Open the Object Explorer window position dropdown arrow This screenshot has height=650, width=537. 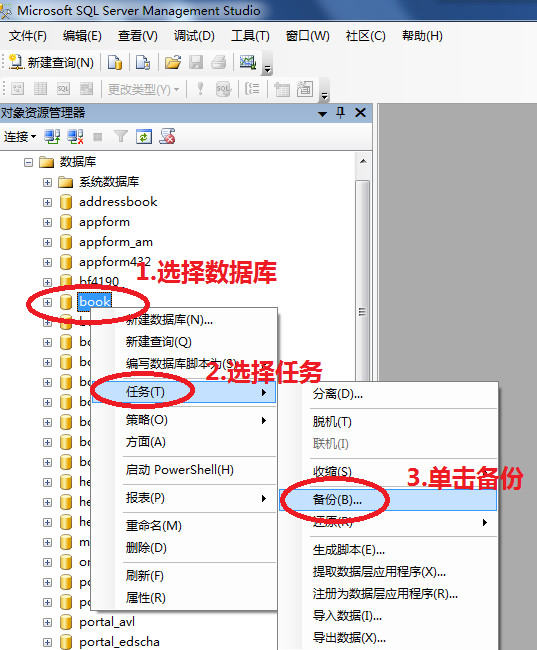coord(322,114)
